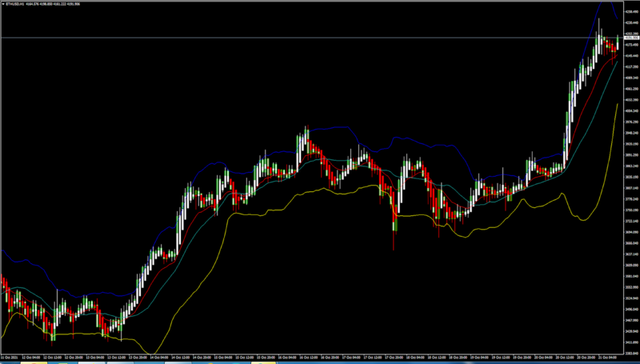Screen dimensions: 640x364
Task: Click the 14 Oct 04:00 label on time axis
Action: coord(156,358)
